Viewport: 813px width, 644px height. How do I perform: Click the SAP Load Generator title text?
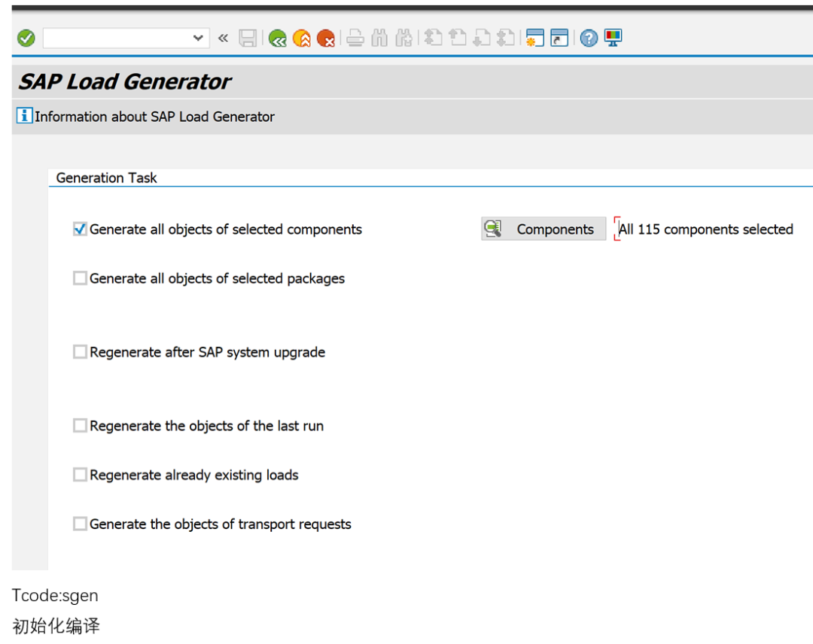(x=125, y=82)
